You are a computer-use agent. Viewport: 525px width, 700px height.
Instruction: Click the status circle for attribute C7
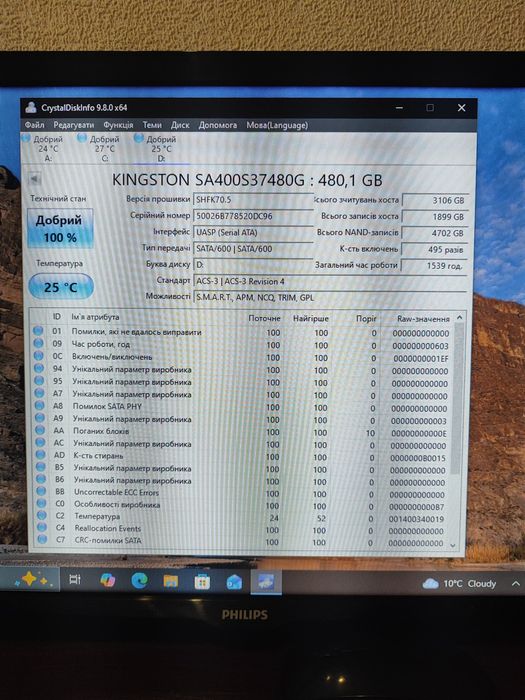pos(43,539)
